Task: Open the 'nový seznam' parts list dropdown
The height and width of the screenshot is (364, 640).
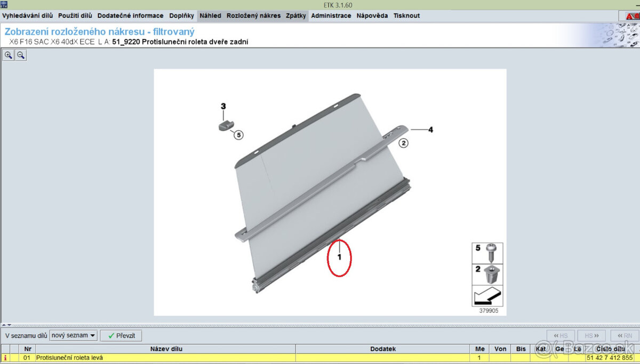Action: click(73, 335)
